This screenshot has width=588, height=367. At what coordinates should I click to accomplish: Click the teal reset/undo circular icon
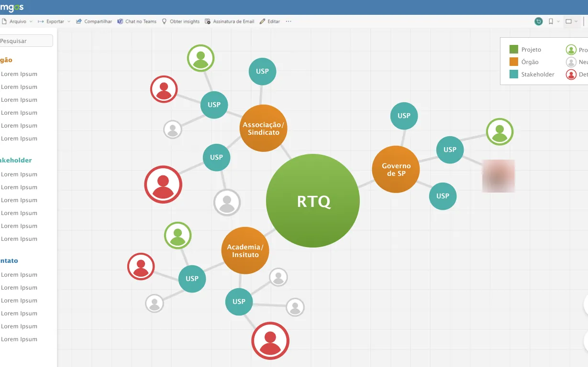click(539, 22)
